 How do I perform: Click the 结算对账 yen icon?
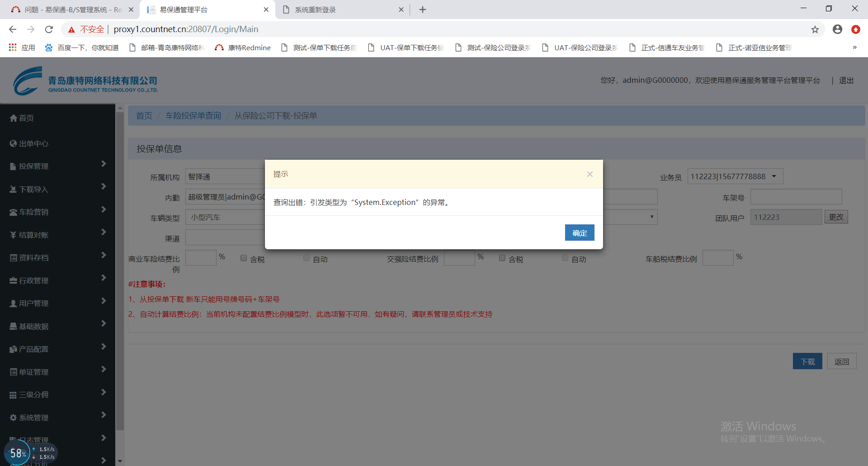click(13, 235)
